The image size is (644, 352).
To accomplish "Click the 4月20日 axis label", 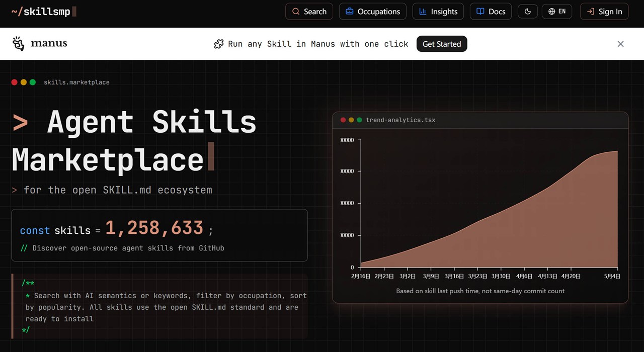I will pos(571,276).
